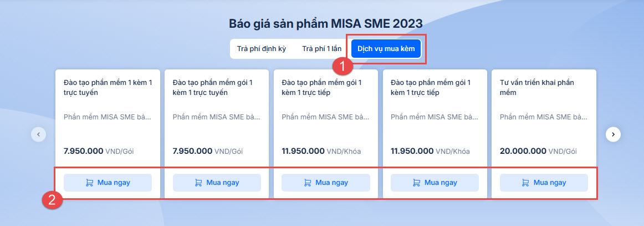
Task: Open the Trả phí 1 lần tab
Action: (x=321, y=49)
